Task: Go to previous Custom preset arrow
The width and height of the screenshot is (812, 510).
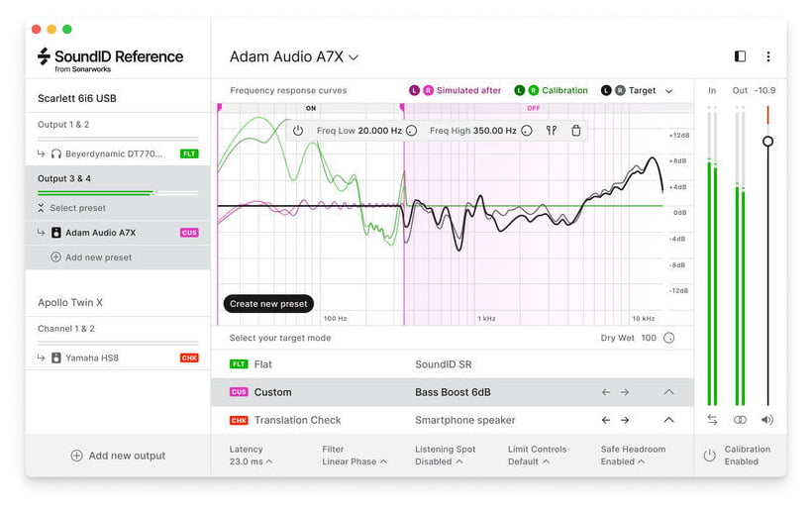Action: pos(606,392)
